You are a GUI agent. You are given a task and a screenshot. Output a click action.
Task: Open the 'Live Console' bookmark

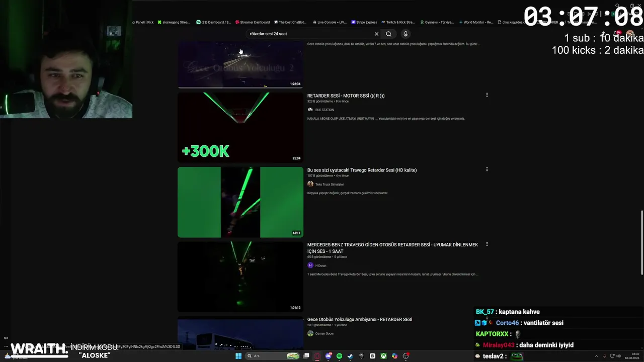point(330,22)
